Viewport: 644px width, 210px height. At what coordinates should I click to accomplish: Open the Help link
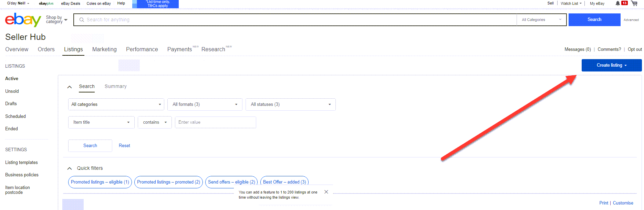click(x=121, y=3)
